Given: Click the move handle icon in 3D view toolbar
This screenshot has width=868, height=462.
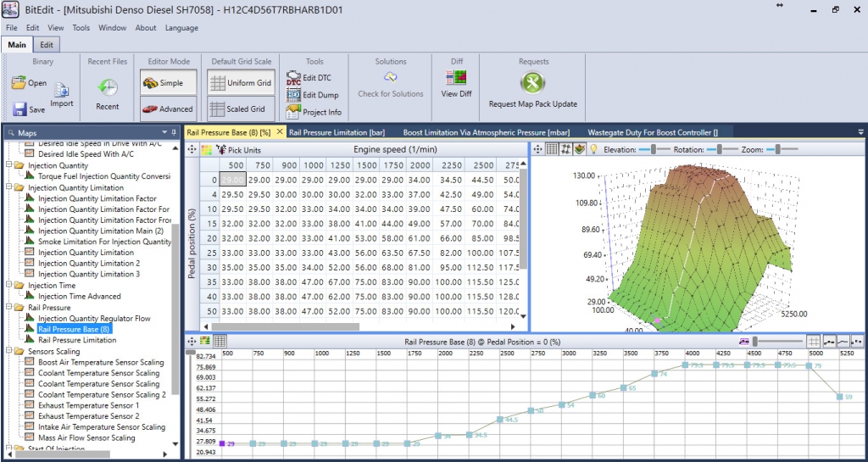Looking at the screenshot, I should point(537,149).
